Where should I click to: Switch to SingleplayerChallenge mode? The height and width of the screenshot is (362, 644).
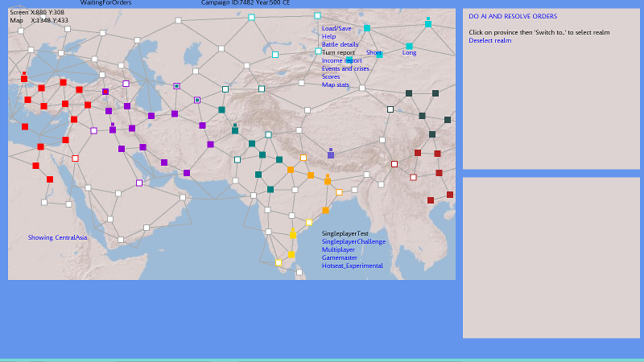[353, 241]
